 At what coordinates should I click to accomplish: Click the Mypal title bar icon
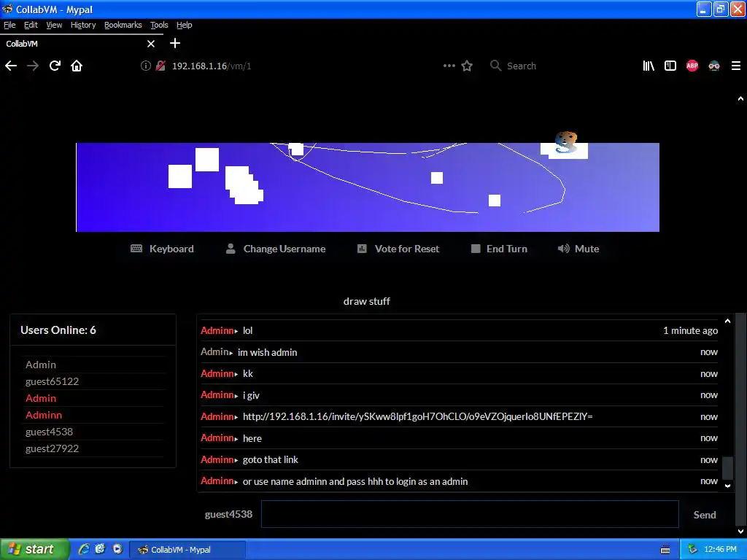click(7, 9)
